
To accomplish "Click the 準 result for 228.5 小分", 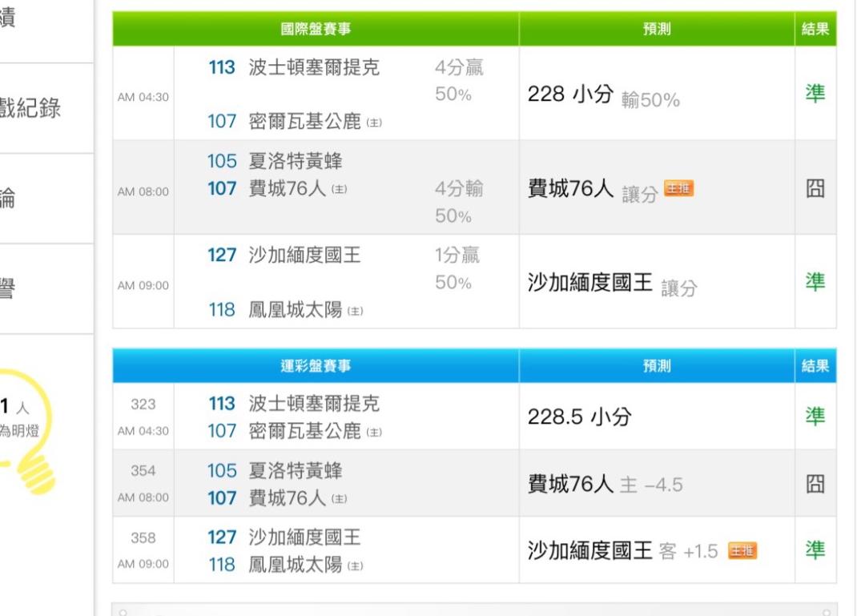I will [815, 417].
